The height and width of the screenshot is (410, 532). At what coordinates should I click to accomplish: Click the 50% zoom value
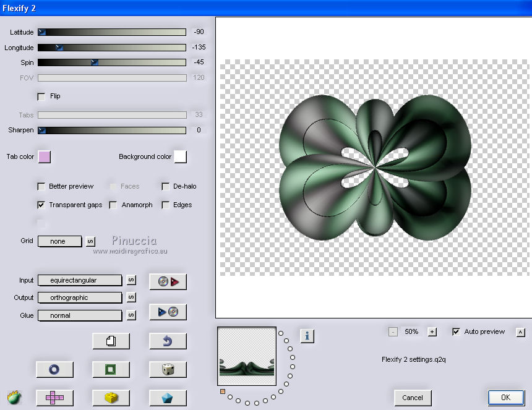411,331
